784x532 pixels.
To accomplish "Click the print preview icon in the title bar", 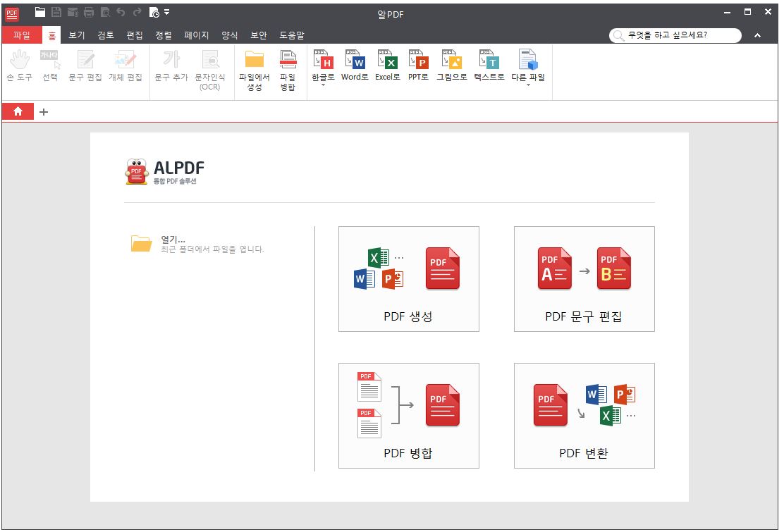I will pyautogui.click(x=105, y=13).
